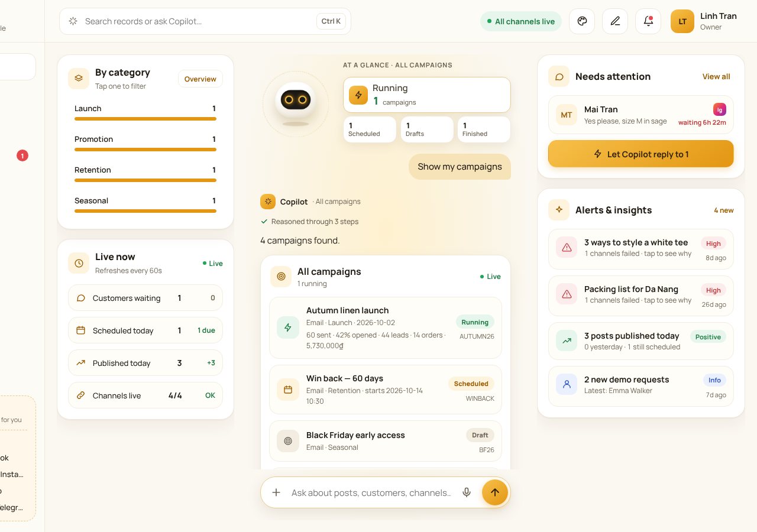Click the Copilot sparkle logo in chat

point(268,202)
